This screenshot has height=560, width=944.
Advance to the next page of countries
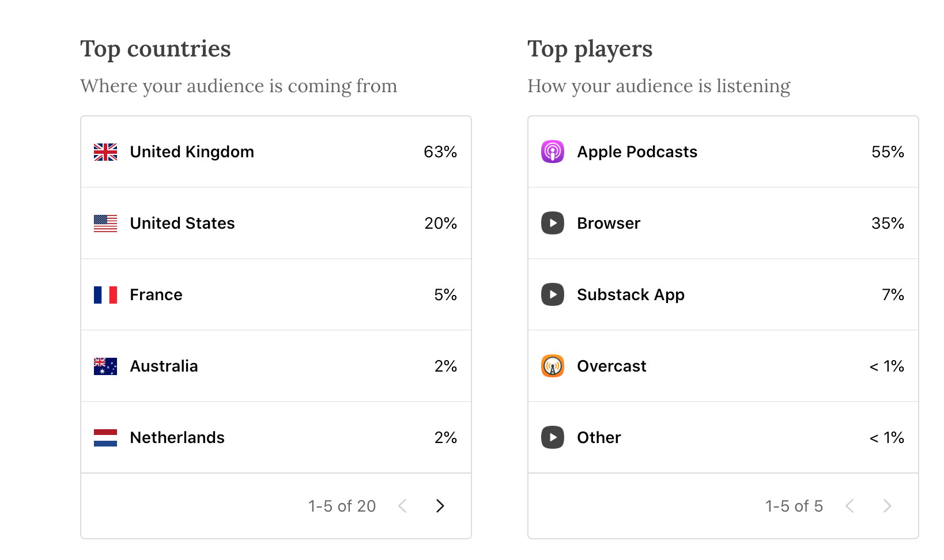pos(440,506)
